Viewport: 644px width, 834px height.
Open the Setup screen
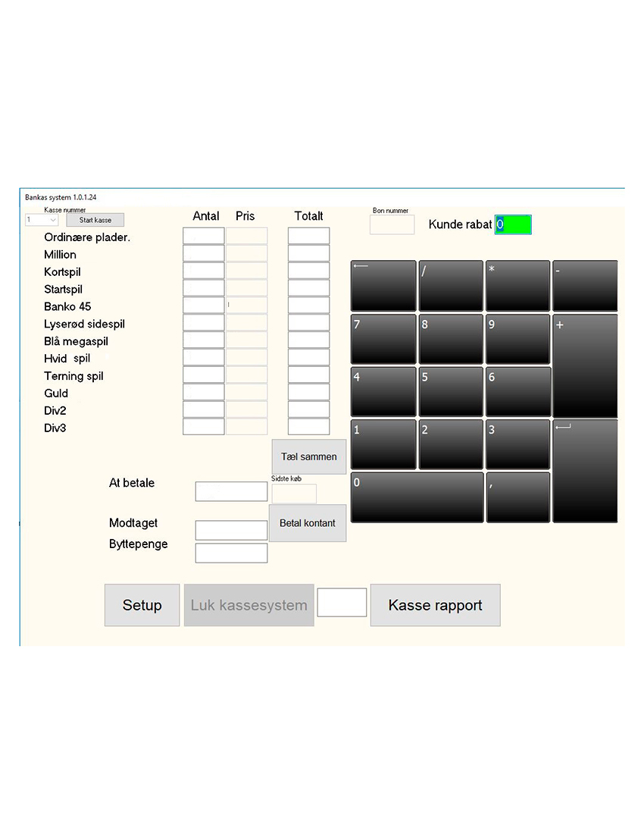(x=142, y=605)
